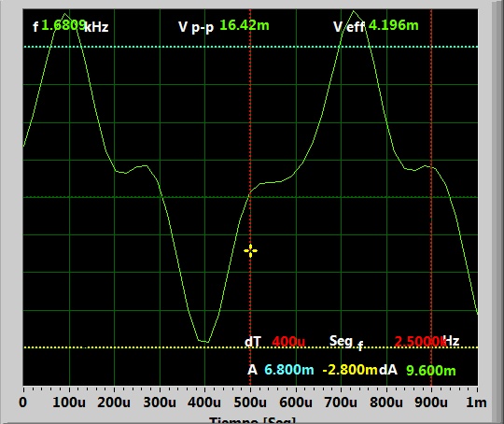The height and width of the screenshot is (424, 504).
Task: Click the cyan dotted upper amplitude cursor
Action: [250, 47]
